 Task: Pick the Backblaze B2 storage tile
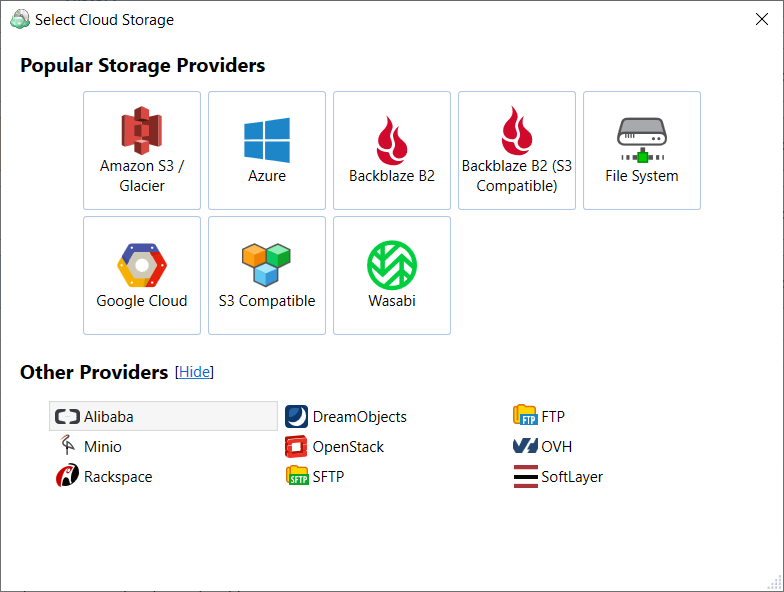[392, 150]
